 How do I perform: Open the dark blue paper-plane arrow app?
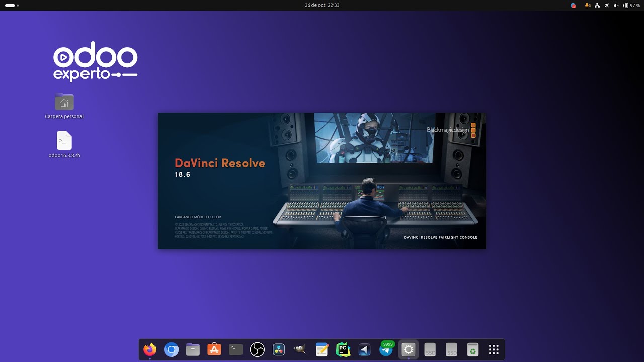coord(365,349)
